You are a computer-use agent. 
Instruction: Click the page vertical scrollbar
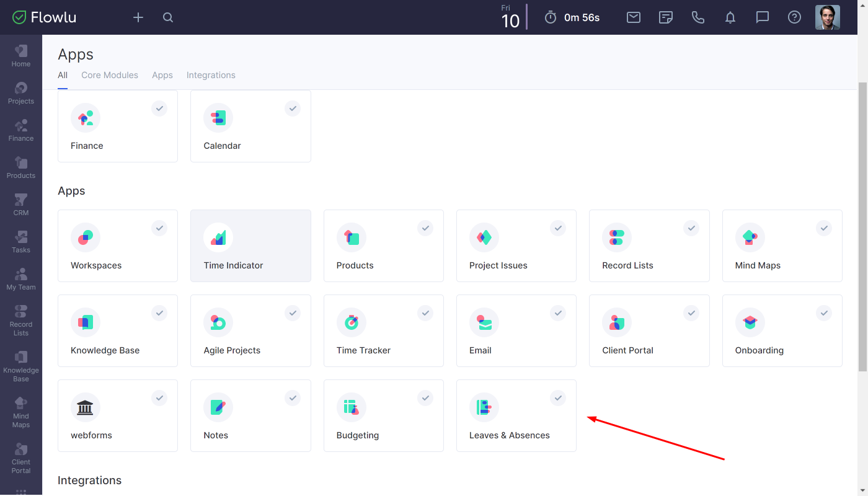[x=862, y=226]
